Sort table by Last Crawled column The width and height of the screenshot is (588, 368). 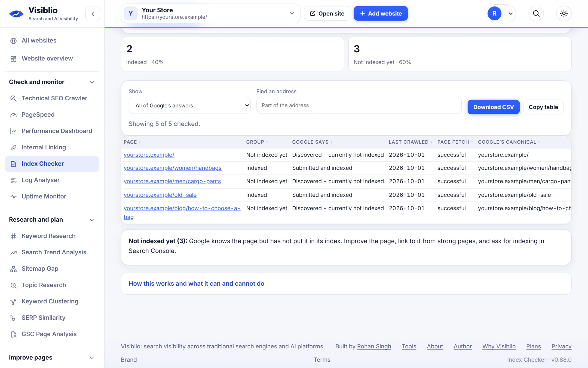click(410, 142)
